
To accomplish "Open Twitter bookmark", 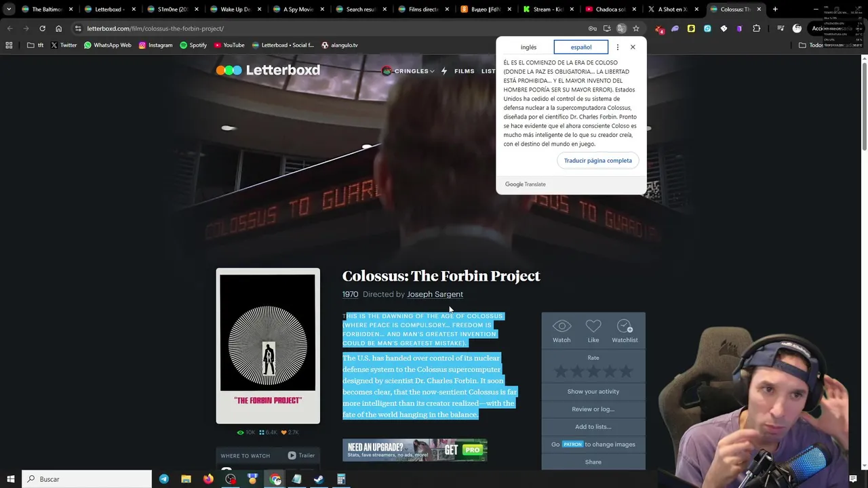I will click(63, 45).
